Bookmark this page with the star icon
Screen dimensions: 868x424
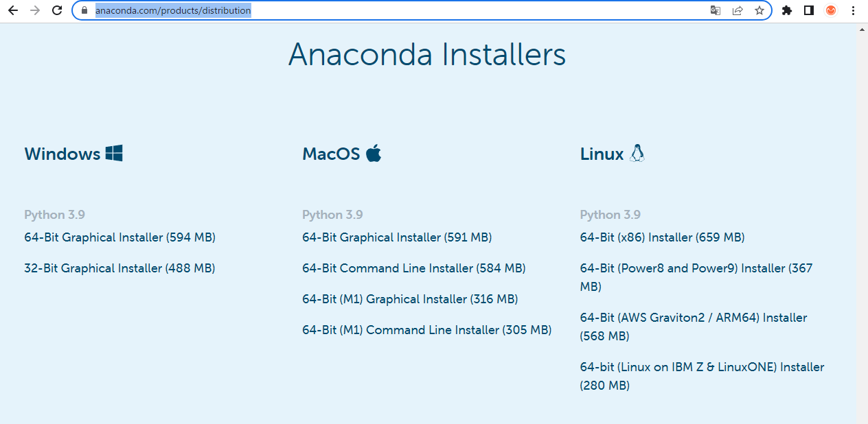click(759, 10)
